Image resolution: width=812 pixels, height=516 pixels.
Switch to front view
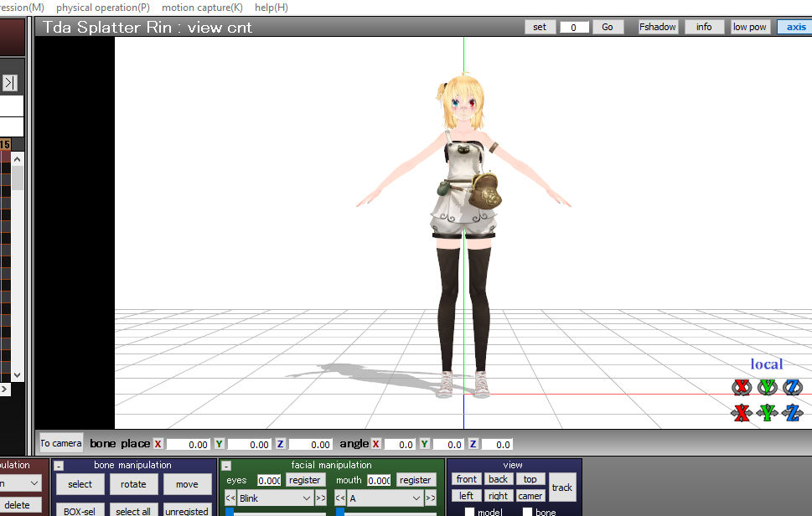click(466, 479)
